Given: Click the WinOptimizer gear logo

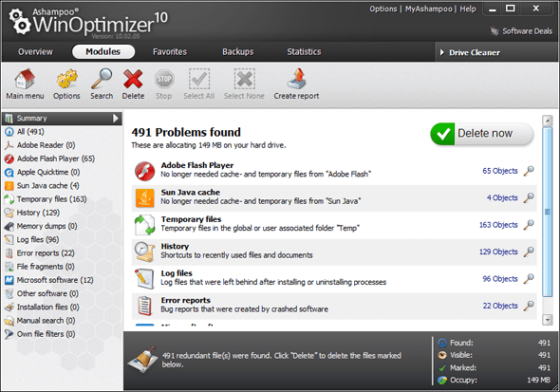Looking at the screenshot, I should [20, 22].
